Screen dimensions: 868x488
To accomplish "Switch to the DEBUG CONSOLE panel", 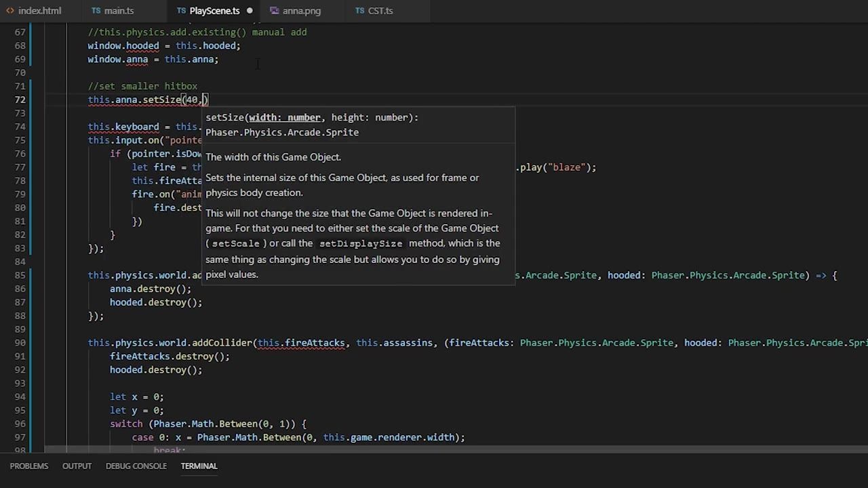I will [x=136, y=466].
